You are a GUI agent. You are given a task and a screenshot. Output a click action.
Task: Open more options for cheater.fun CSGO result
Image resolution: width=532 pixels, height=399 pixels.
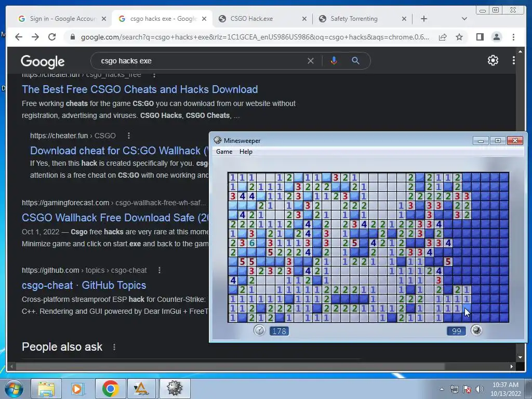(129, 136)
